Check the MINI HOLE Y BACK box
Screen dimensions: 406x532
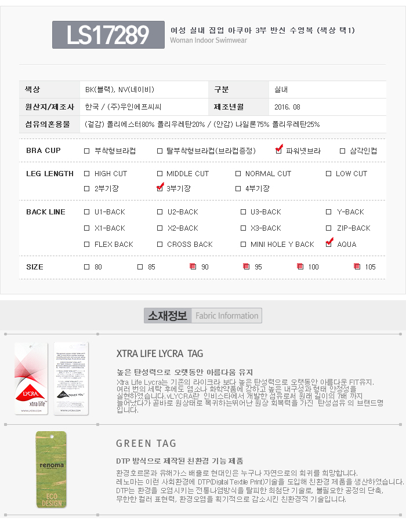[x=243, y=245]
